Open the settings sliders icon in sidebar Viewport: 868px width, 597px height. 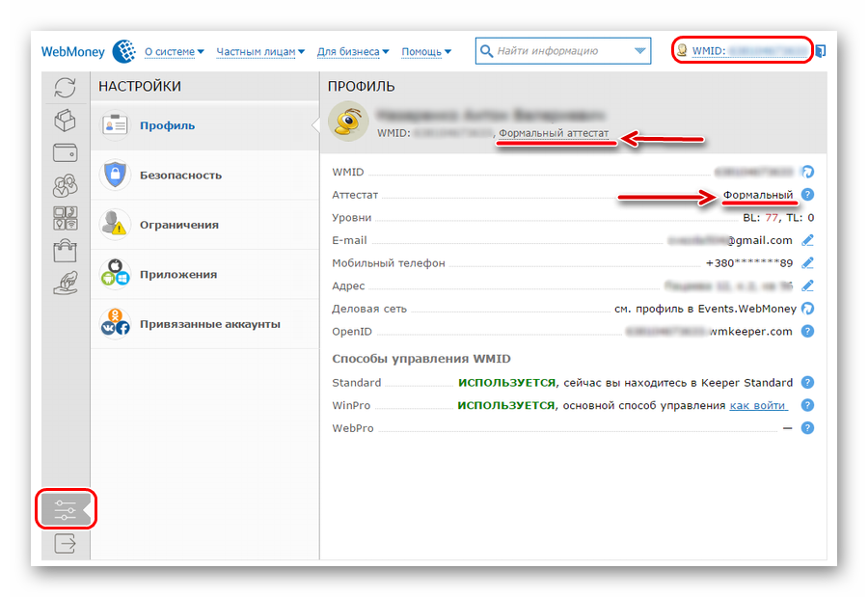(65, 509)
